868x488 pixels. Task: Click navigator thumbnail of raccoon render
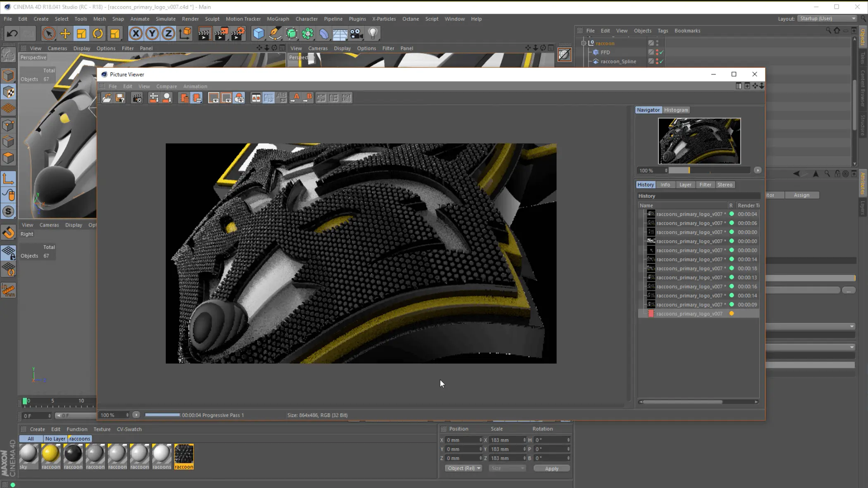click(699, 141)
